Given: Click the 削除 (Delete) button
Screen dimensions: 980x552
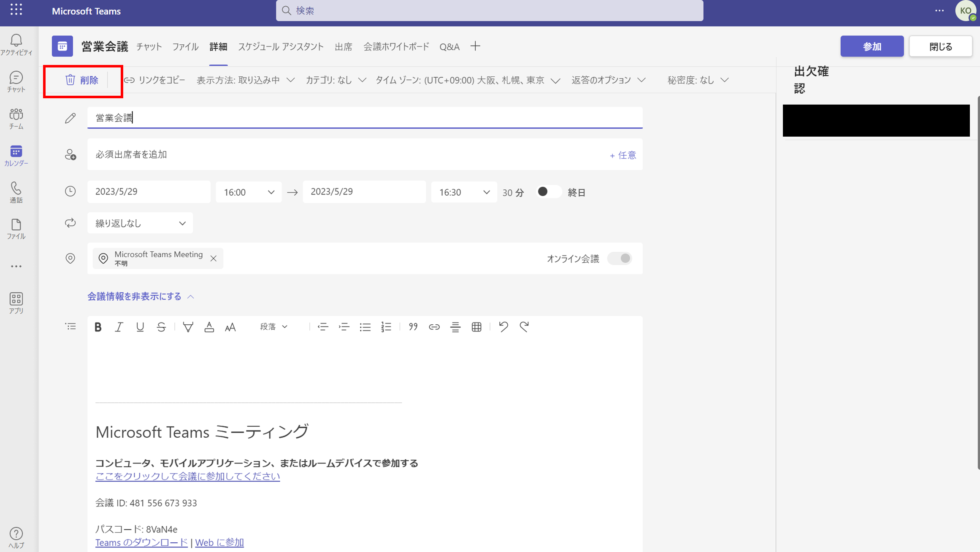Looking at the screenshot, I should (82, 80).
